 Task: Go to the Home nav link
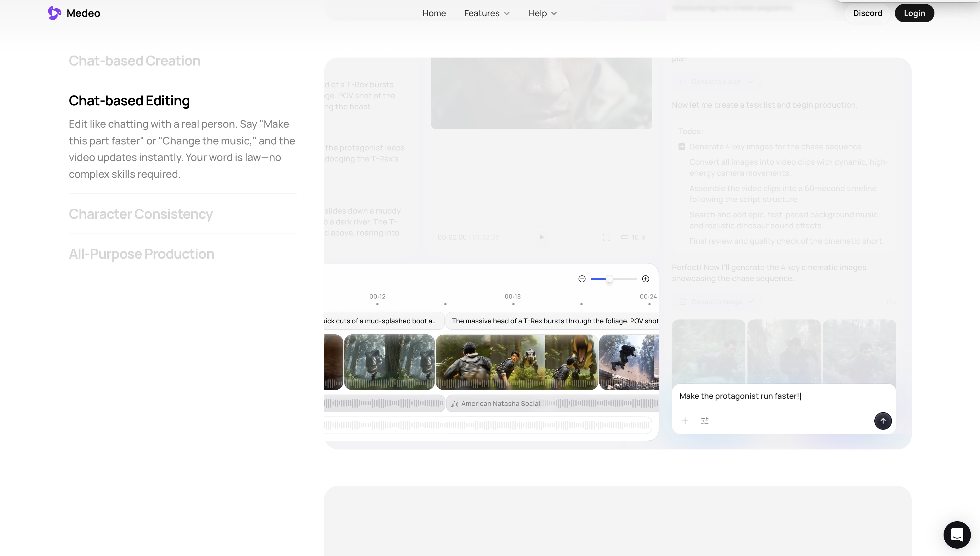[x=434, y=13]
